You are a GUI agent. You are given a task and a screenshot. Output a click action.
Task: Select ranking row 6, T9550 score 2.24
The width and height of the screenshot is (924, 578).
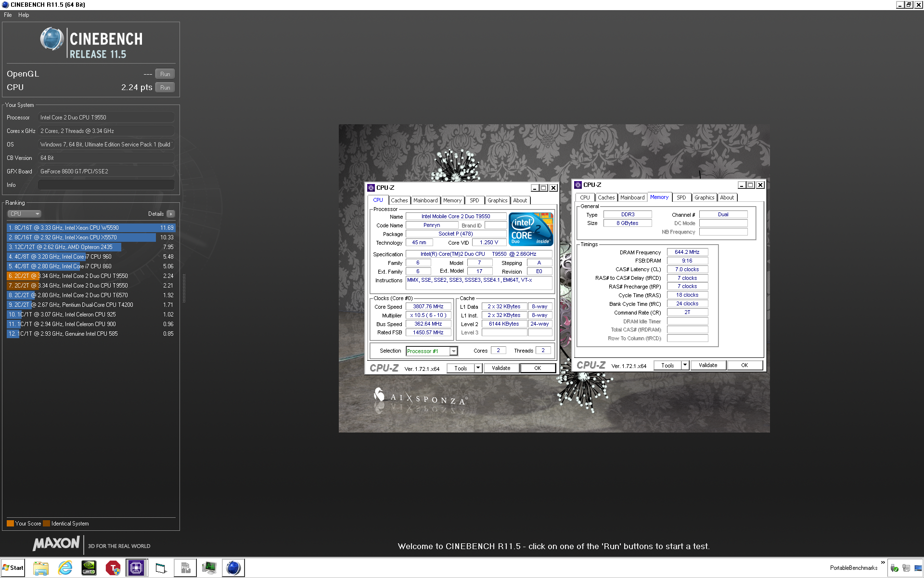pos(91,276)
